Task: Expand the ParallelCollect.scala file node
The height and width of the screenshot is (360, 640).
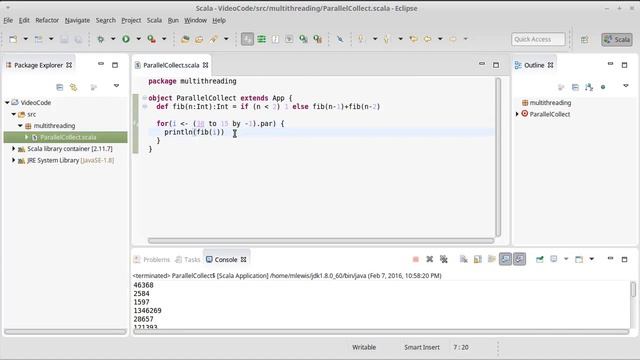Action: [x=27, y=137]
